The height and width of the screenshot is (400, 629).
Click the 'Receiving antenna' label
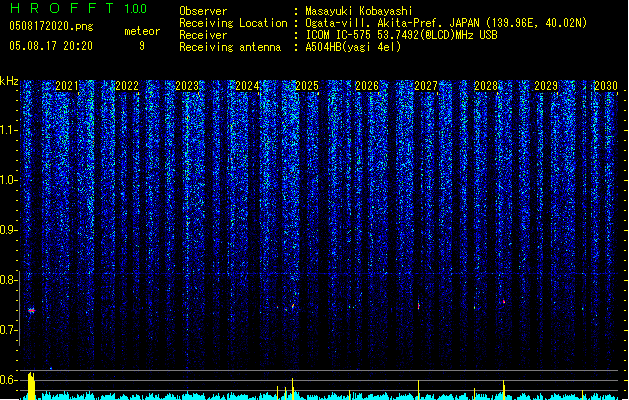pyautogui.click(x=230, y=47)
